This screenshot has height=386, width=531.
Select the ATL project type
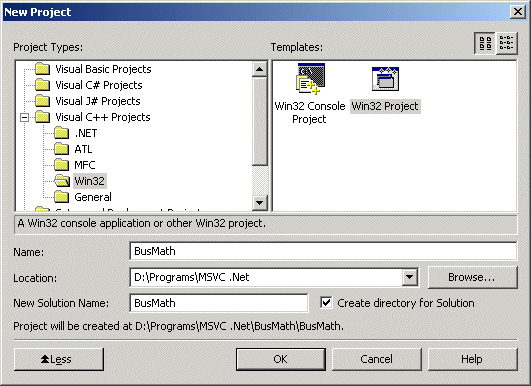[x=83, y=149]
